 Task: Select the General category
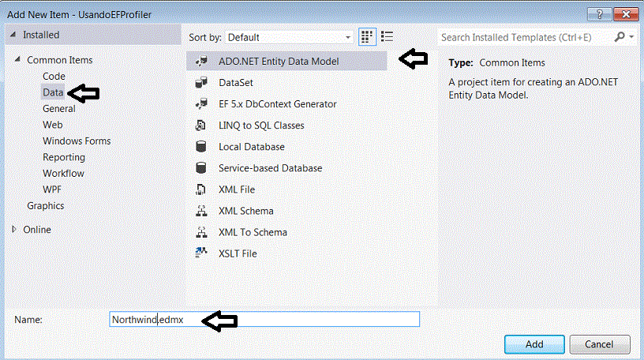58,108
